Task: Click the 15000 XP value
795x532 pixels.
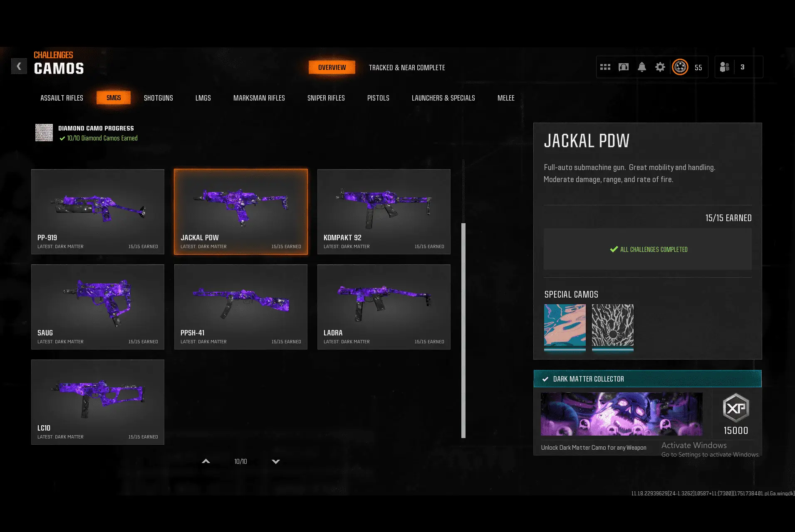Action: (x=736, y=431)
